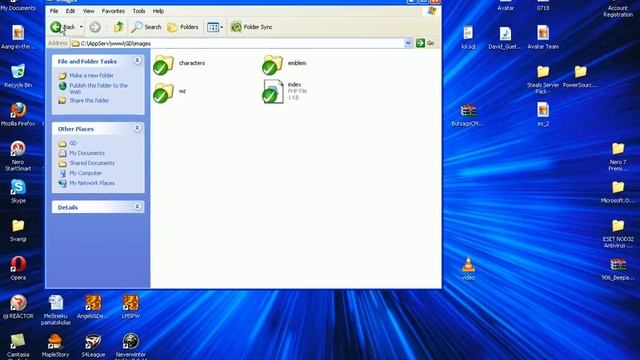This screenshot has width=640, height=360.
Task: Open My Computer link in sidebar
Action: [x=85, y=173]
